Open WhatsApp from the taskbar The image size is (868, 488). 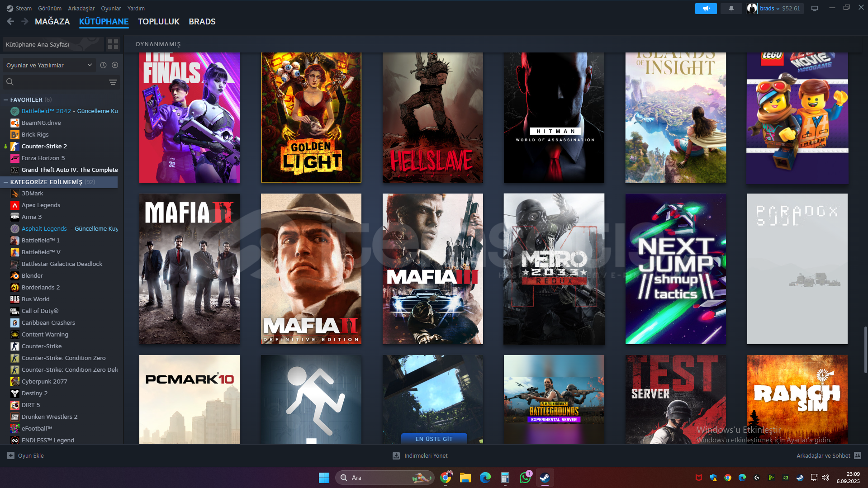click(525, 478)
